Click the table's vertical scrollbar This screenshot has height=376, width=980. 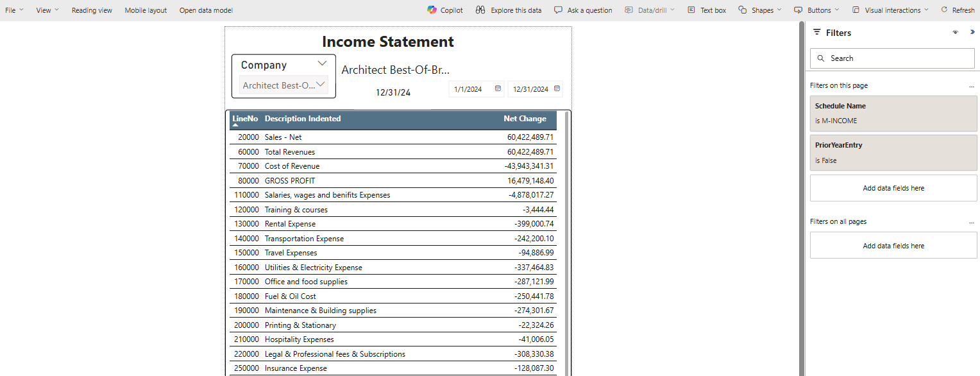click(x=566, y=244)
